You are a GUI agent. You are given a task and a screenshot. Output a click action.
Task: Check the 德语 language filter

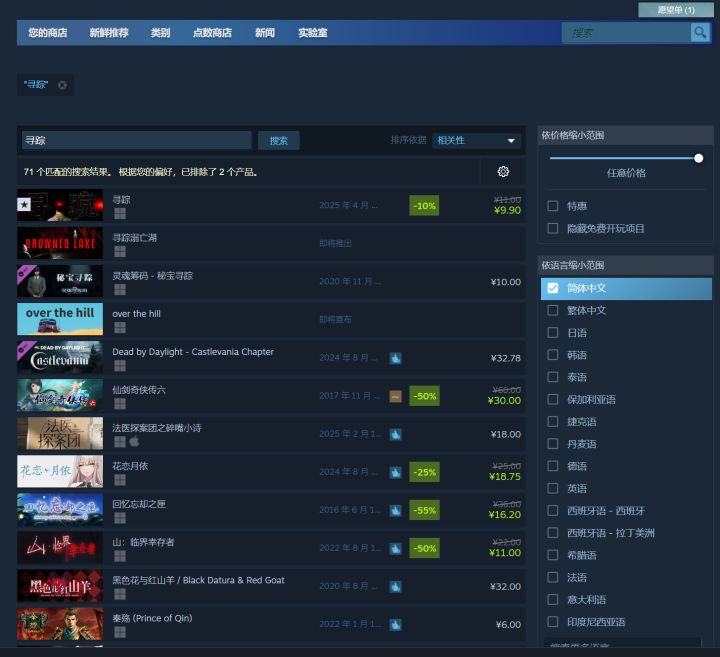(x=553, y=466)
